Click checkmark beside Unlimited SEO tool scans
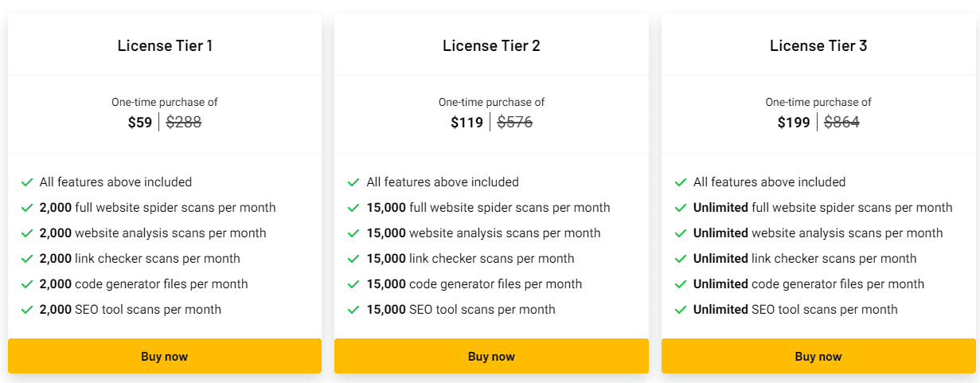The height and width of the screenshot is (383, 980). 681,310
